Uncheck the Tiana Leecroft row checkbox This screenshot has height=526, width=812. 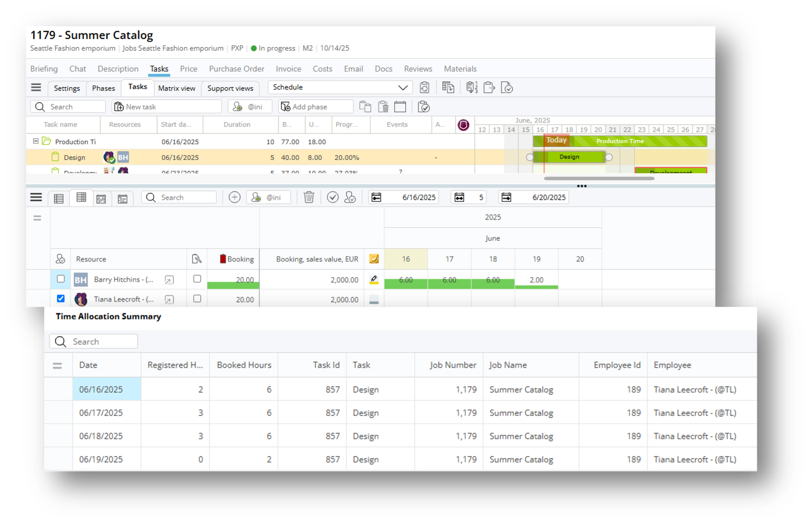pos(61,299)
